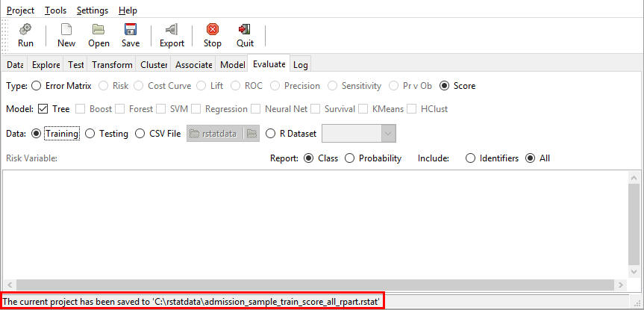Viewport: 644px width, 310px height.
Task: Switch to the Cluster tab
Action: [x=153, y=64]
